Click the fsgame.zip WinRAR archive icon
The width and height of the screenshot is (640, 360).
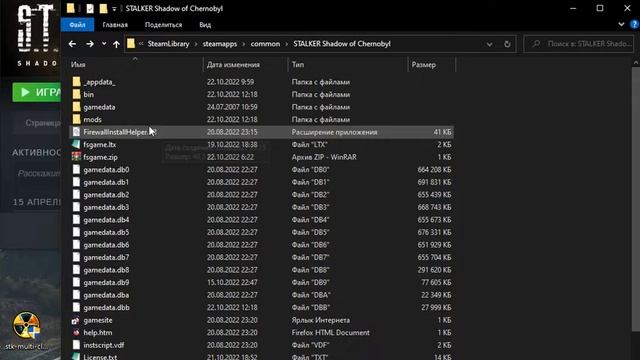[x=76, y=157]
